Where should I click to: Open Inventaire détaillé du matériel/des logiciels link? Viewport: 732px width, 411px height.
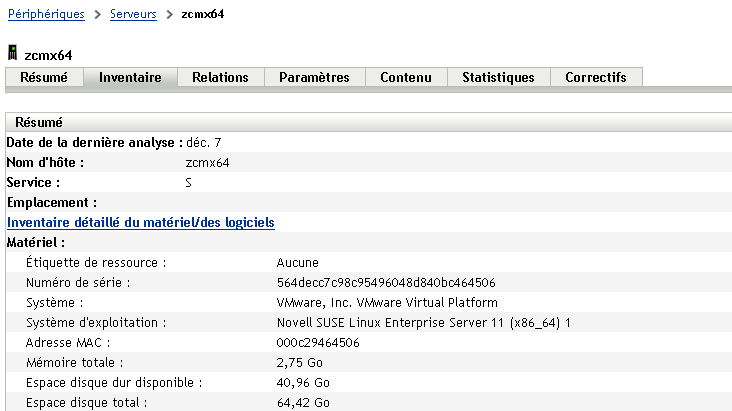point(141,222)
